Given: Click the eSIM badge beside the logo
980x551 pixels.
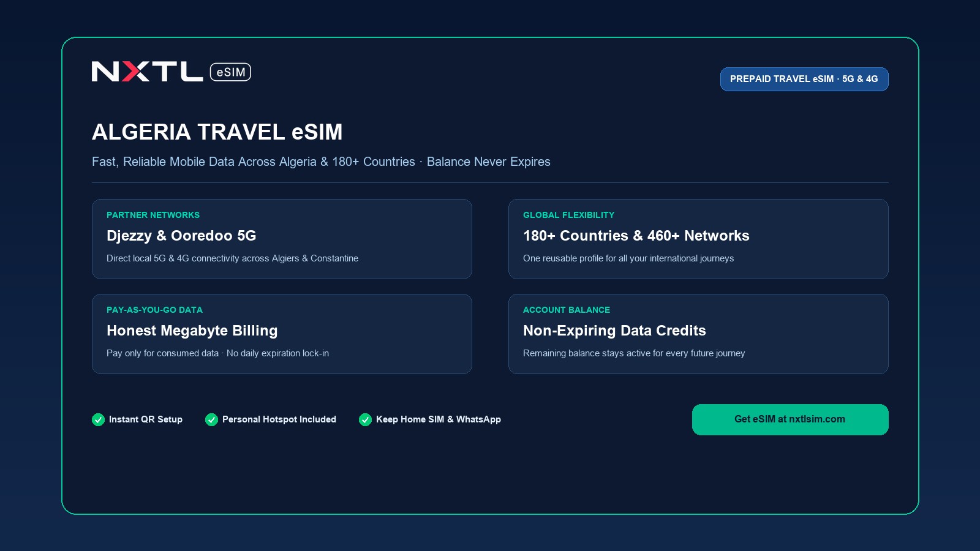Looking at the screenshot, I should click(x=230, y=72).
